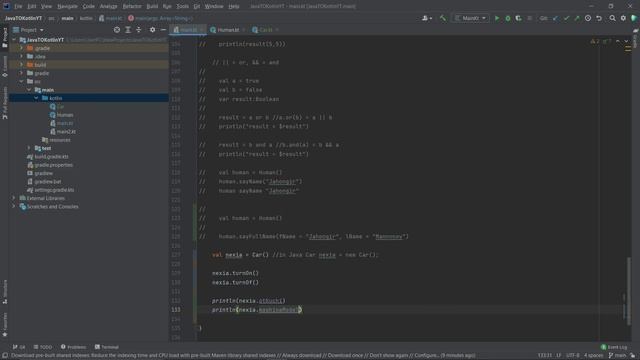Click the Stop icon in the run toolbar
The image size is (640, 360).
(x=530, y=18)
